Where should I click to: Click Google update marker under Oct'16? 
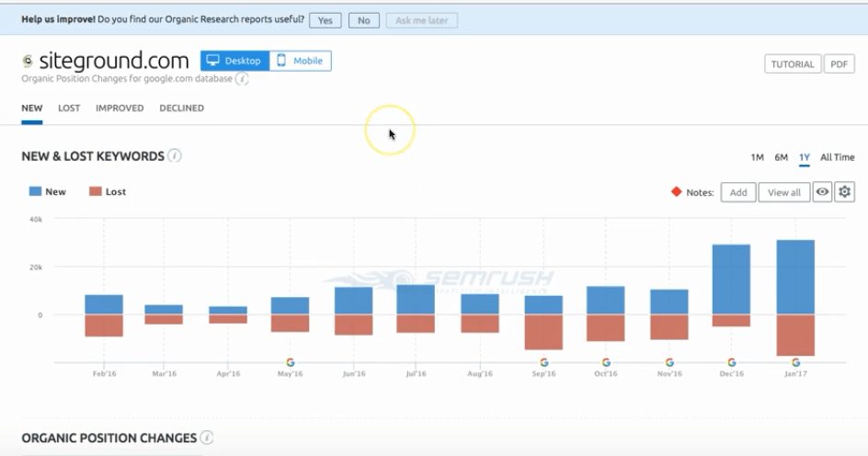coord(606,362)
